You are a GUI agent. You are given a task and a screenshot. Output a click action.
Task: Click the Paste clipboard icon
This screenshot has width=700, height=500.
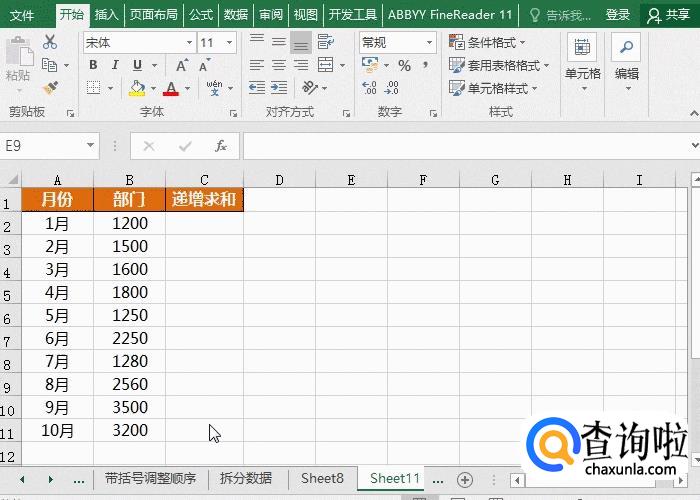coord(19,53)
